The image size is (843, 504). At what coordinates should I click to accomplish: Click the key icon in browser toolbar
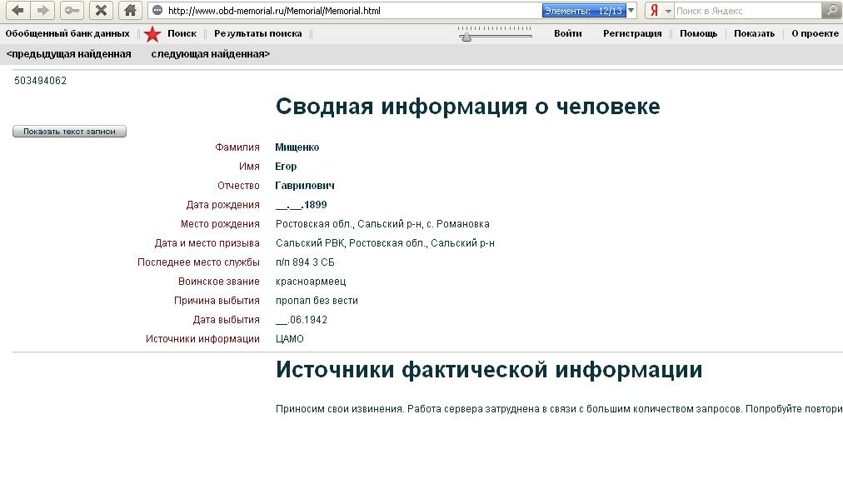(72, 11)
